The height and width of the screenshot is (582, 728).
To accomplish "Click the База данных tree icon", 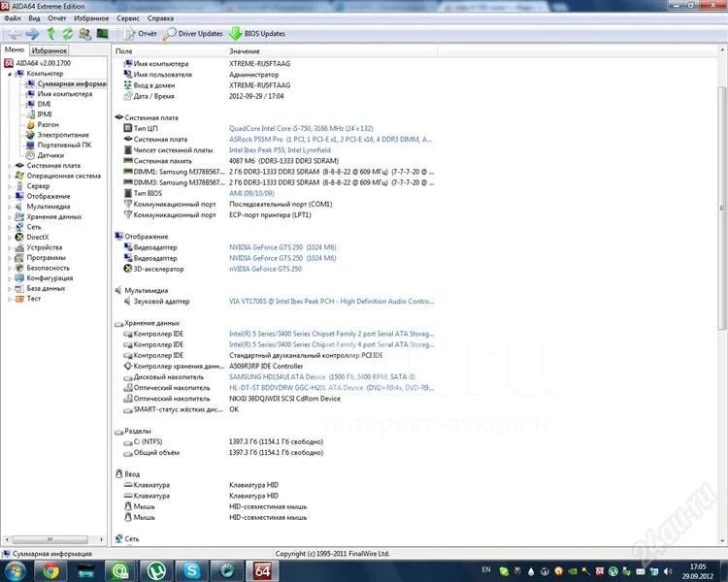I will pyautogui.click(x=19, y=288).
